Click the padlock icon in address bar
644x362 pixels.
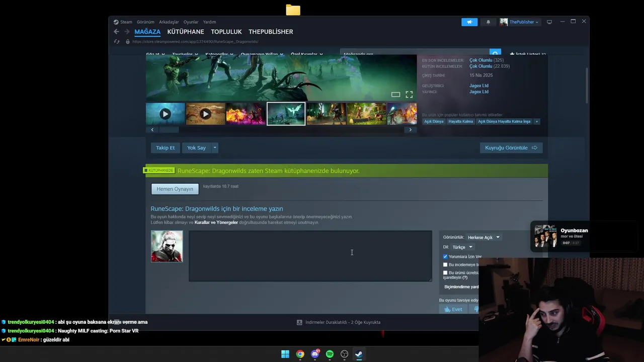click(x=127, y=42)
